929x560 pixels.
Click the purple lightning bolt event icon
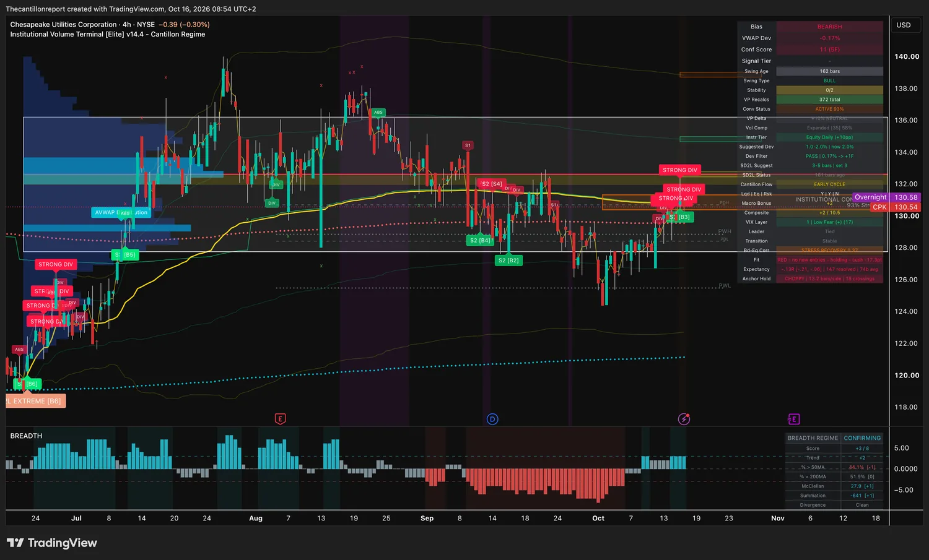tap(684, 419)
